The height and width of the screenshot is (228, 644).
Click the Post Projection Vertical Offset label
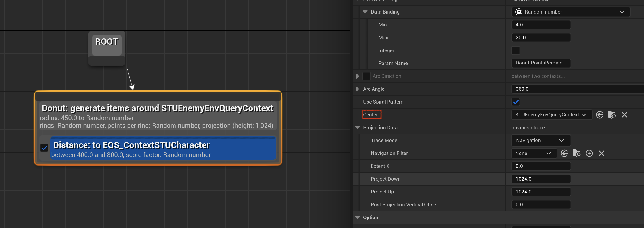coord(404,205)
